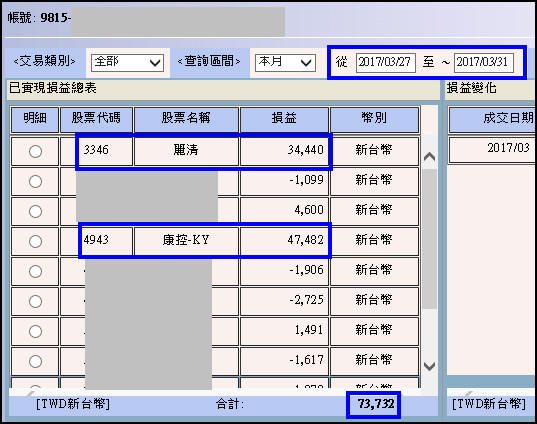The height and width of the screenshot is (424, 537).
Task: Click the 已實現損益總表 panel title
Action: point(52,89)
